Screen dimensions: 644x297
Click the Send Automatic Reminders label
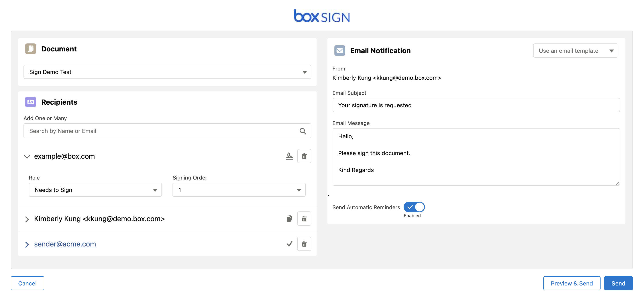click(x=366, y=207)
